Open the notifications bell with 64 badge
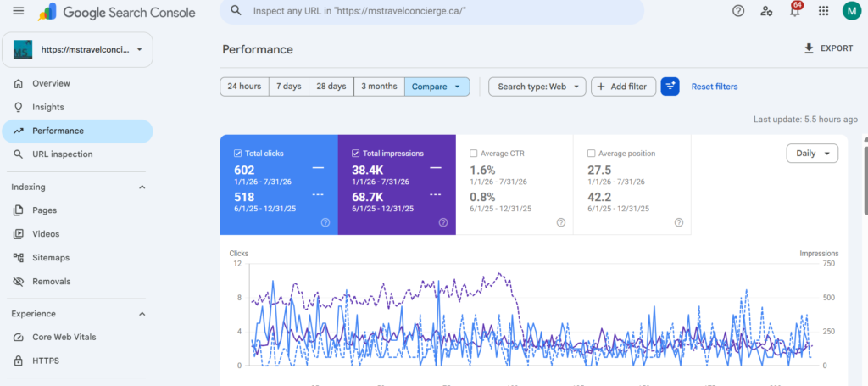This screenshot has width=868, height=386. click(795, 10)
